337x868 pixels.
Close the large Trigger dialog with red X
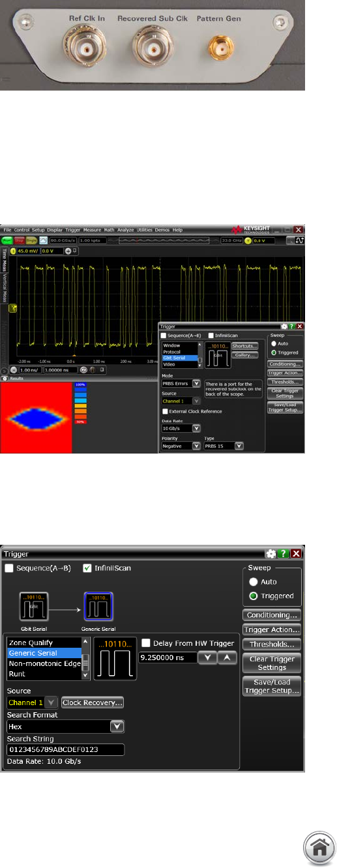click(x=297, y=553)
